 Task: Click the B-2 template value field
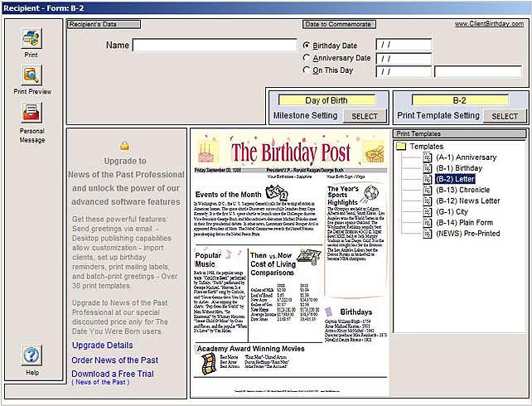pos(460,100)
